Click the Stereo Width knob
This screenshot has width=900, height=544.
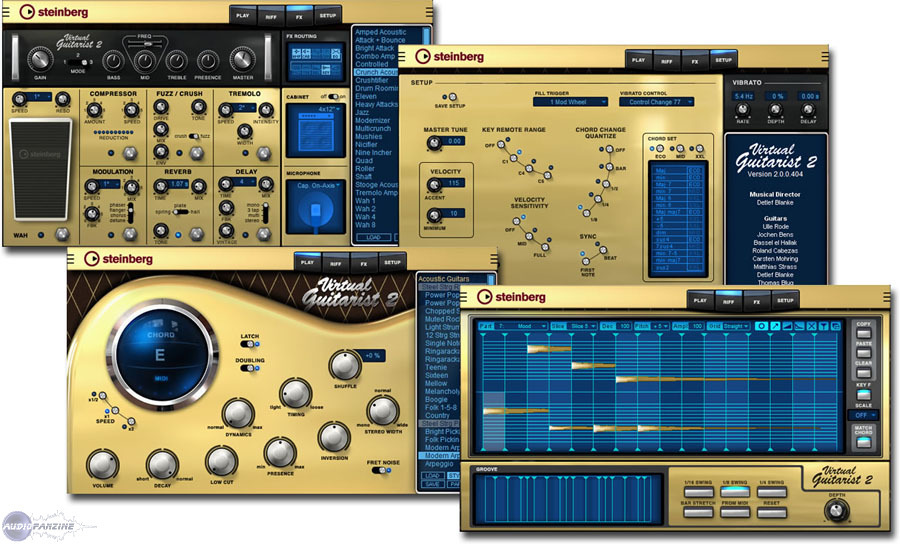click(x=383, y=411)
